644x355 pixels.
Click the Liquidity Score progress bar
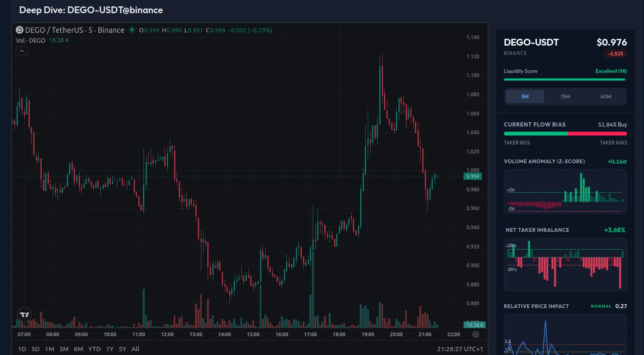pos(565,79)
